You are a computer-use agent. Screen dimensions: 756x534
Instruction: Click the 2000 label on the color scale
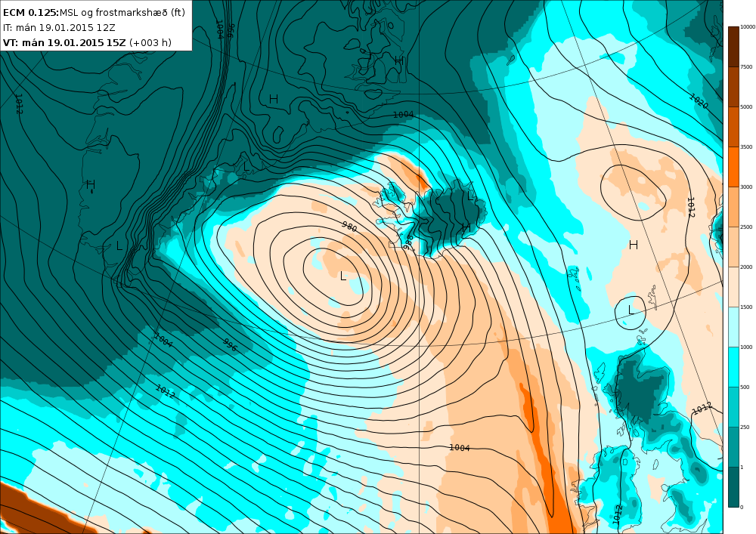coord(746,267)
